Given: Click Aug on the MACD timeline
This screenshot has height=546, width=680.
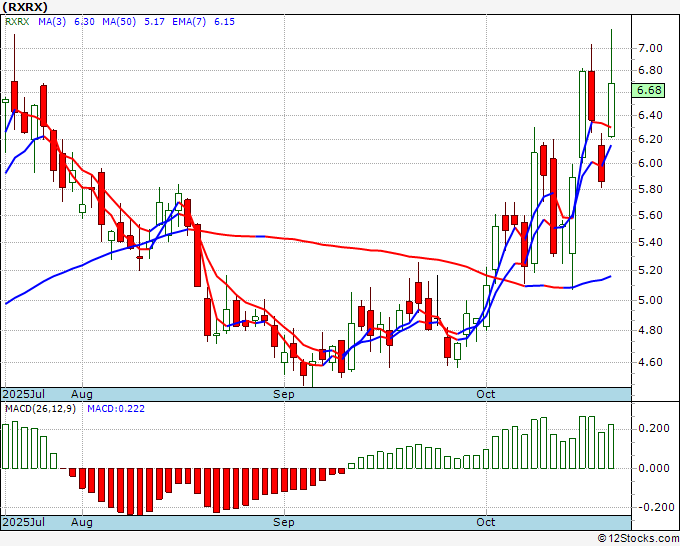Looking at the screenshot, I should point(82,522).
